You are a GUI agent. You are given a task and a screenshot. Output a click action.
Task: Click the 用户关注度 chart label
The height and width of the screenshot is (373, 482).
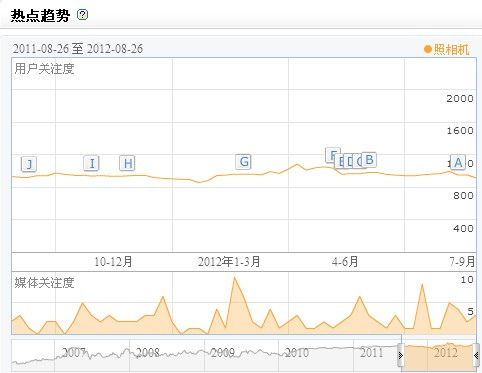(x=44, y=69)
